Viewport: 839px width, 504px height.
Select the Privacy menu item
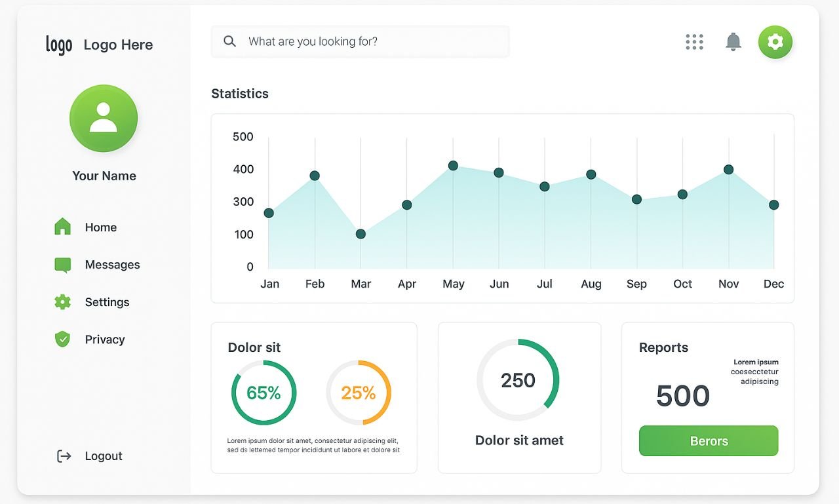105,339
